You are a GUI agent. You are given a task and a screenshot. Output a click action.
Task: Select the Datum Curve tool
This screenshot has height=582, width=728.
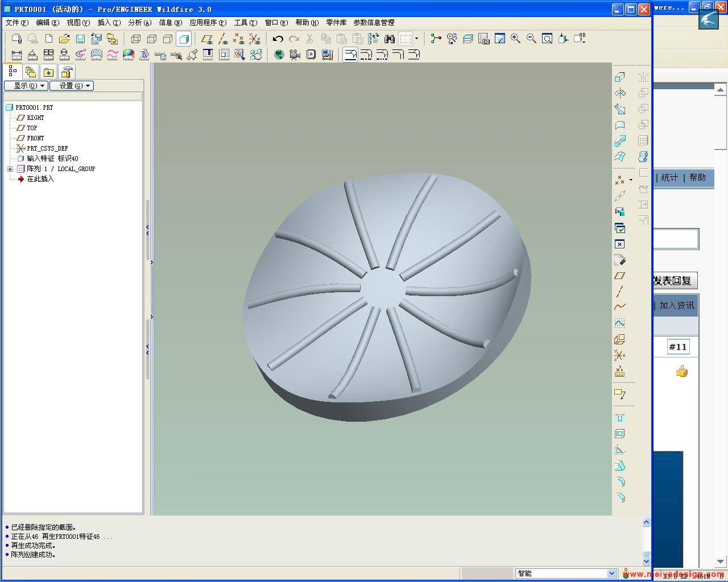pos(620,307)
